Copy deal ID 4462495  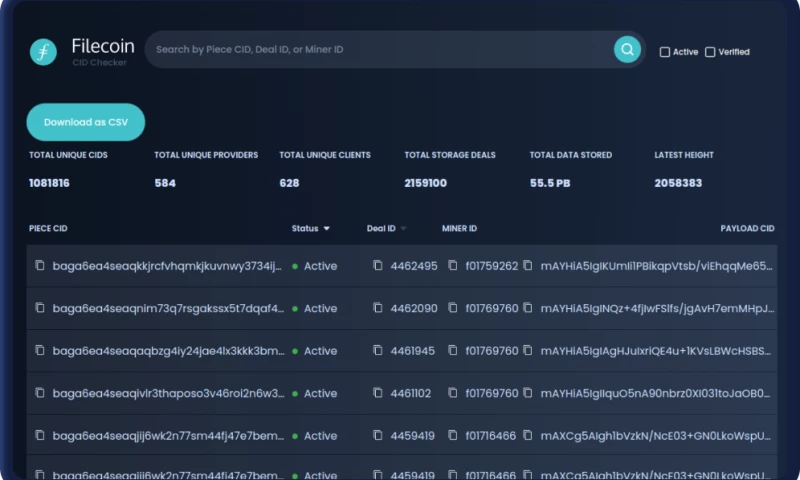click(x=378, y=265)
